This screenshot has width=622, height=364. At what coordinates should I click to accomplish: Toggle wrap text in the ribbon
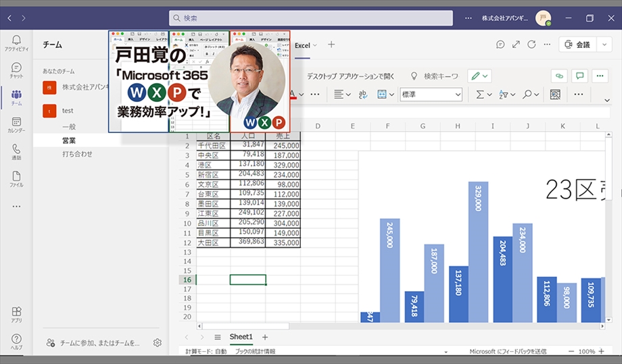click(362, 95)
